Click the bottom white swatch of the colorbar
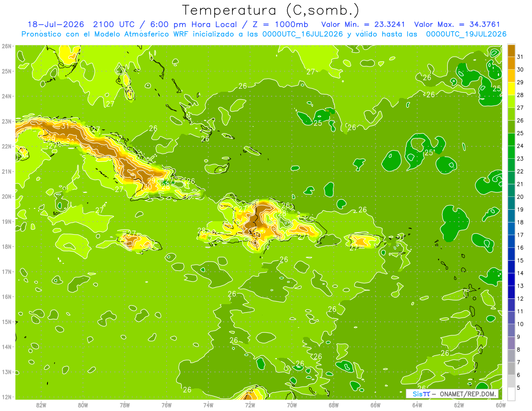The image size is (532, 411). click(512, 394)
